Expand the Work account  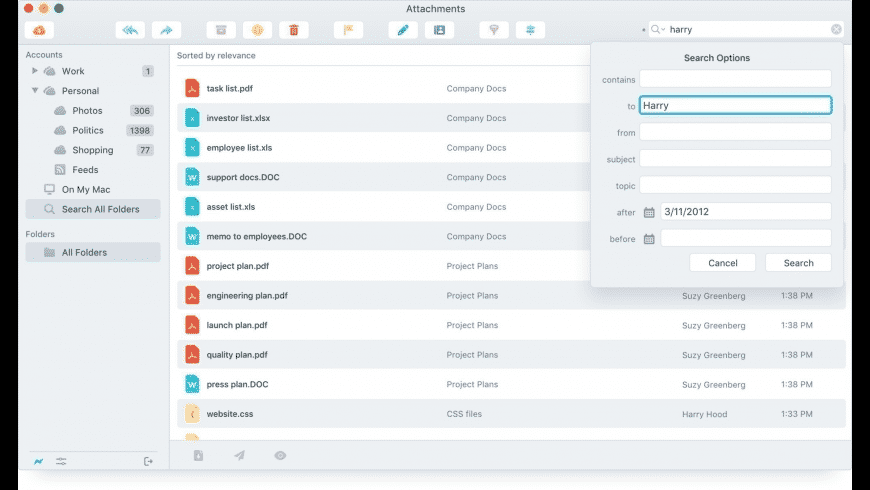[34, 71]
